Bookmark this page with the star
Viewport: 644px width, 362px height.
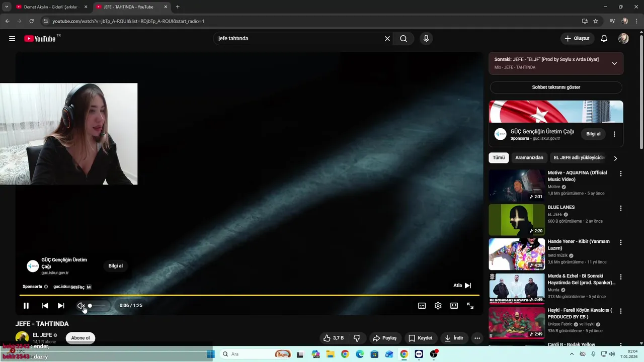point(596,21)
